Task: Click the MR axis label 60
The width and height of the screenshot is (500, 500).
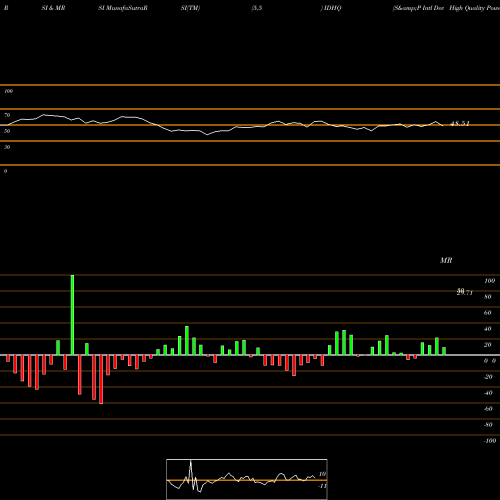Action: [488, 313]
